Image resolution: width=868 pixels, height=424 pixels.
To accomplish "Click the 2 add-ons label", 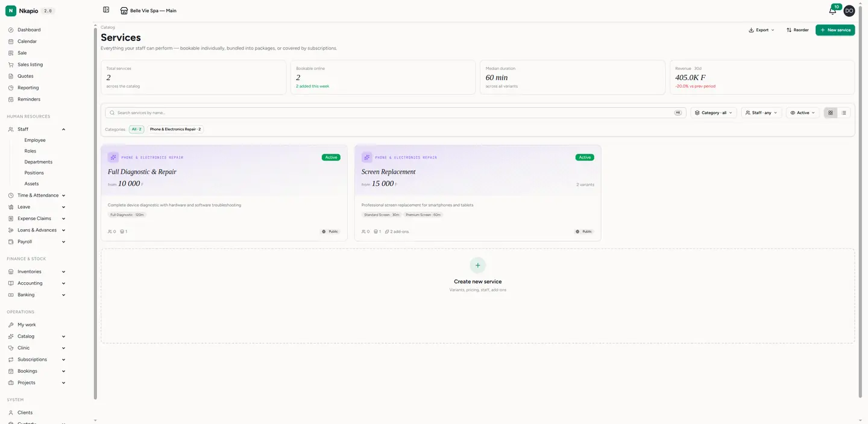I will click(397, 232).
